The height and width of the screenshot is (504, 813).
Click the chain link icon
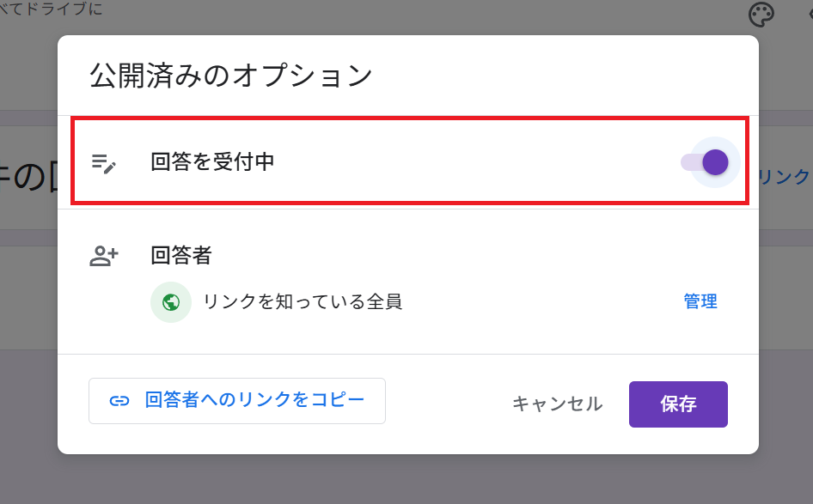point(119,401)
